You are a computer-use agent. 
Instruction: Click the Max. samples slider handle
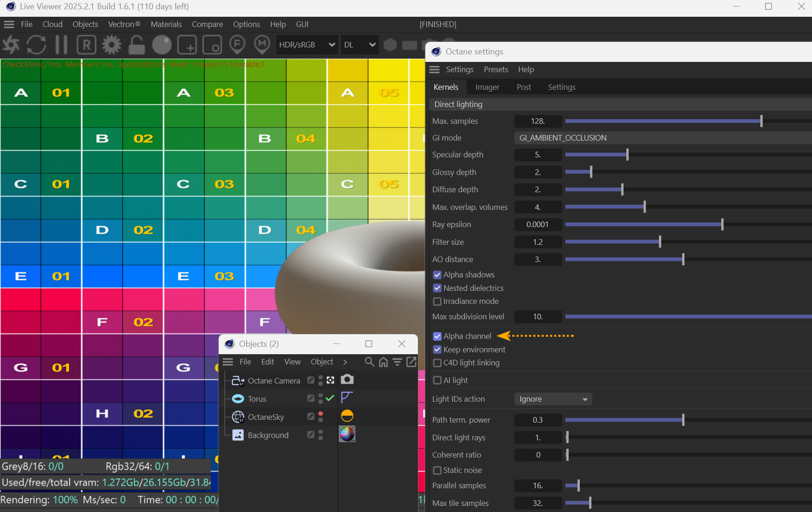click(761, 121)
